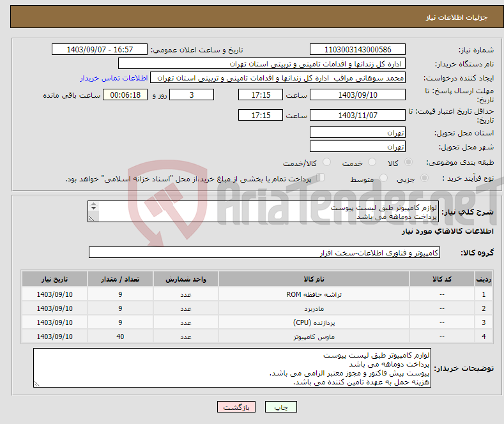The width and height of the screenshot is (504, 424).
Task: Click the شرح کلی نیاز text area
Action: tap(263, 211)
